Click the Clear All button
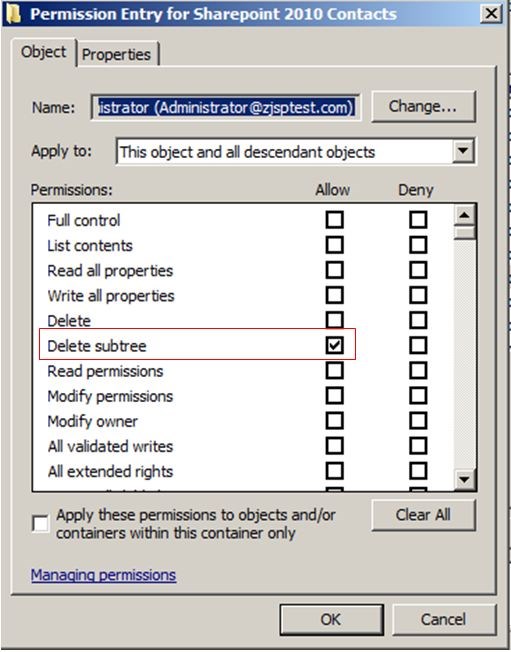Image resolution: width=511 pixels, height=652 pixels. [423, 515]
